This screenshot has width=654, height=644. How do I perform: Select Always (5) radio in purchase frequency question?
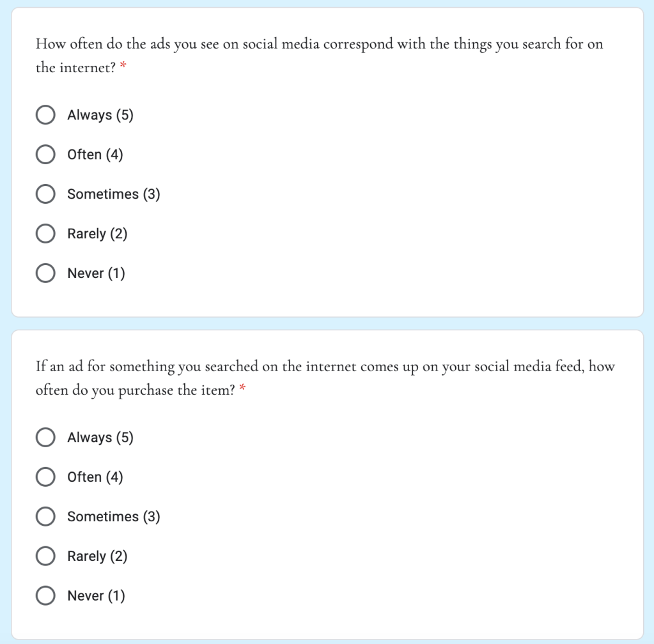[x=45, y=438]
